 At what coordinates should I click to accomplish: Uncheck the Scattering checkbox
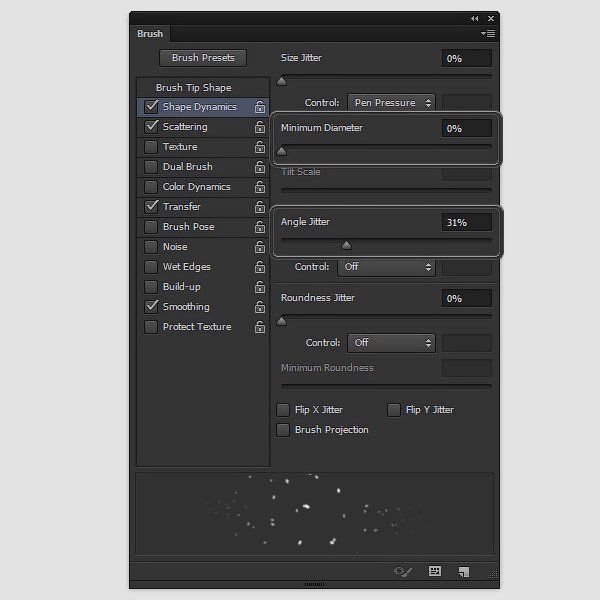click(151, 126)
